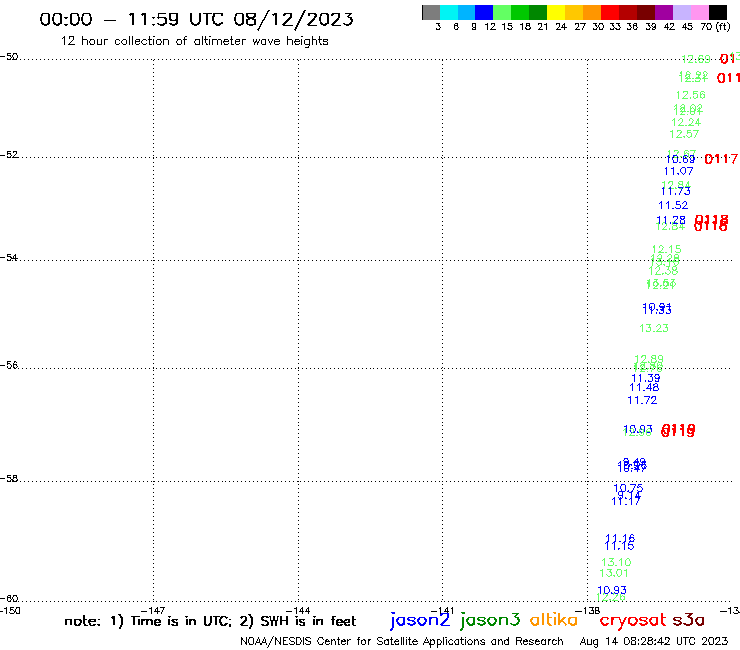Click the '70 (ft)' color scale label
740x650 pixels.
715,26
